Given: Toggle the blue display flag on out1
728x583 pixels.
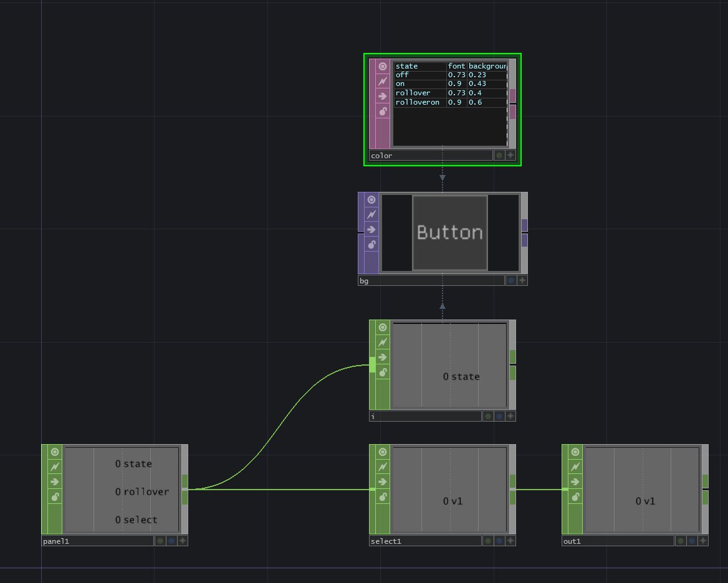Looking at the screenshot, I should point(692,541).
